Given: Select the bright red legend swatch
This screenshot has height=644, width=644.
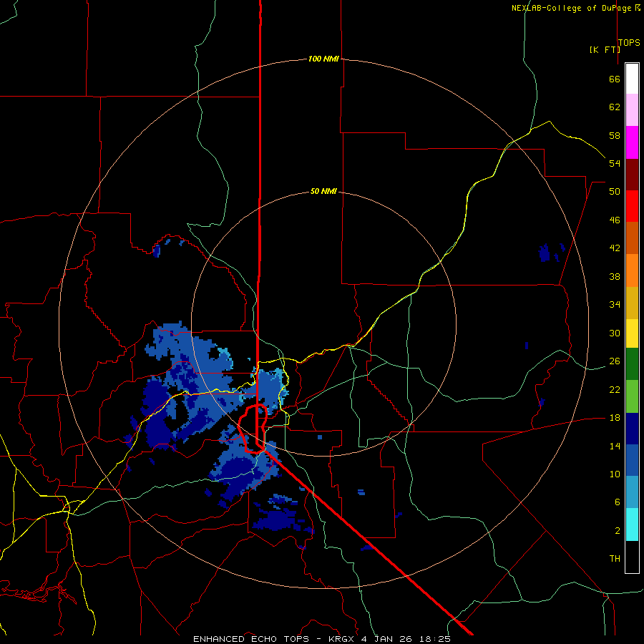Looking at the screenshot, I should coord(632,206).
